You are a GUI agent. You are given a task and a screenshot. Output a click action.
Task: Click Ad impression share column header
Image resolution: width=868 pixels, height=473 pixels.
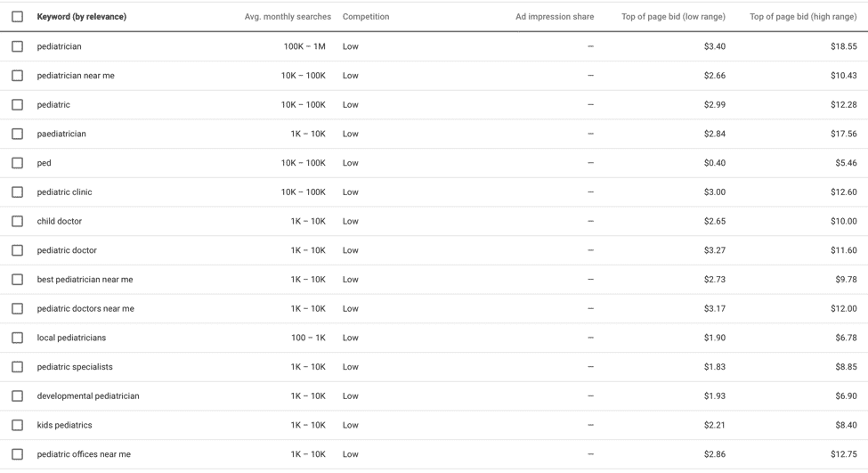coord(555,17)
